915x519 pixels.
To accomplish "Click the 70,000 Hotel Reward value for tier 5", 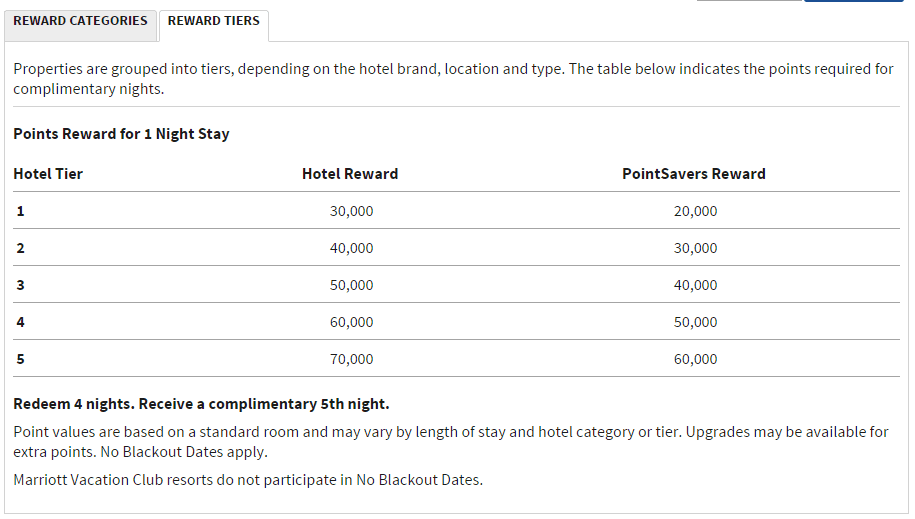I will [x=351, y=359].
